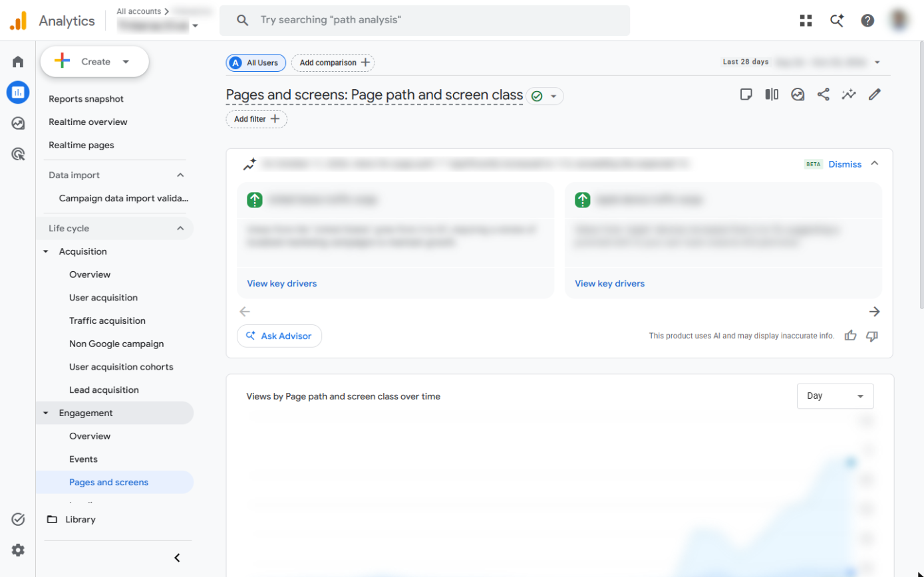
Task: Open the Home icon in left rail
Action: tap(18, 62)
